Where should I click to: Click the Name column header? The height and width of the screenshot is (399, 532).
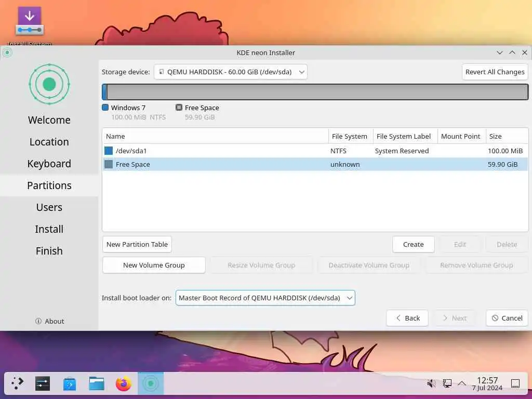[216, 136]
